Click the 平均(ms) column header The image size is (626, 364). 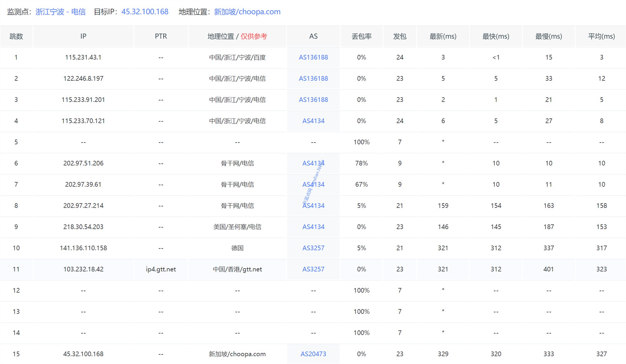pos(602,36)
